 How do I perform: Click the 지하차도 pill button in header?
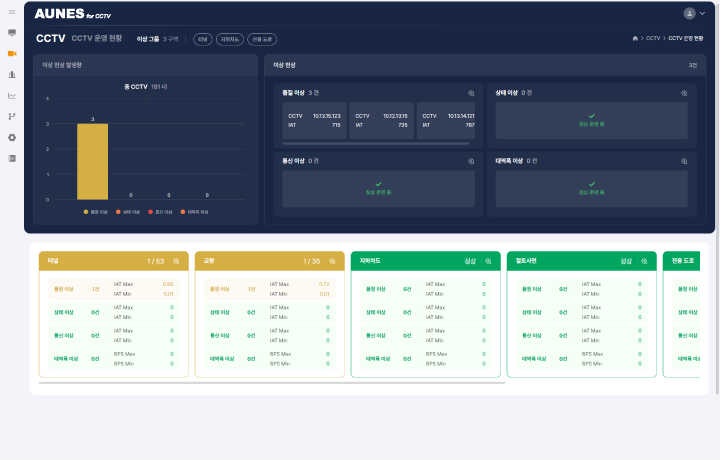pos(230,39)
